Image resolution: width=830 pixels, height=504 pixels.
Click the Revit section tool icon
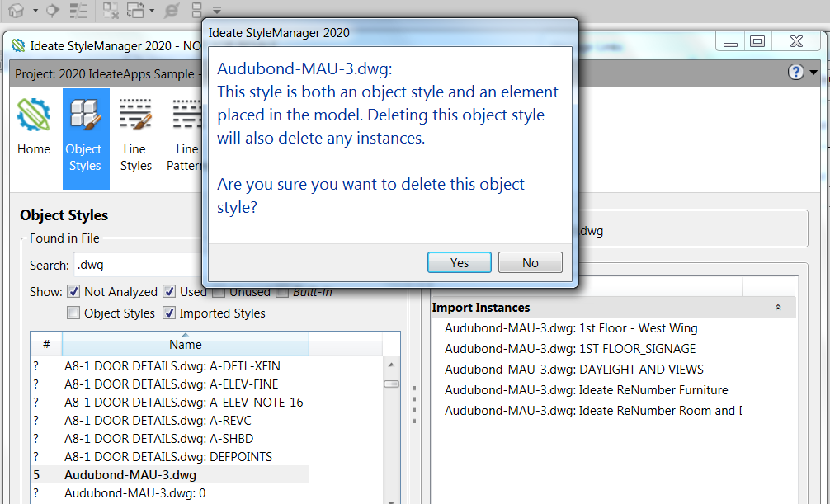pyautogui.click(x=52, y=10)
